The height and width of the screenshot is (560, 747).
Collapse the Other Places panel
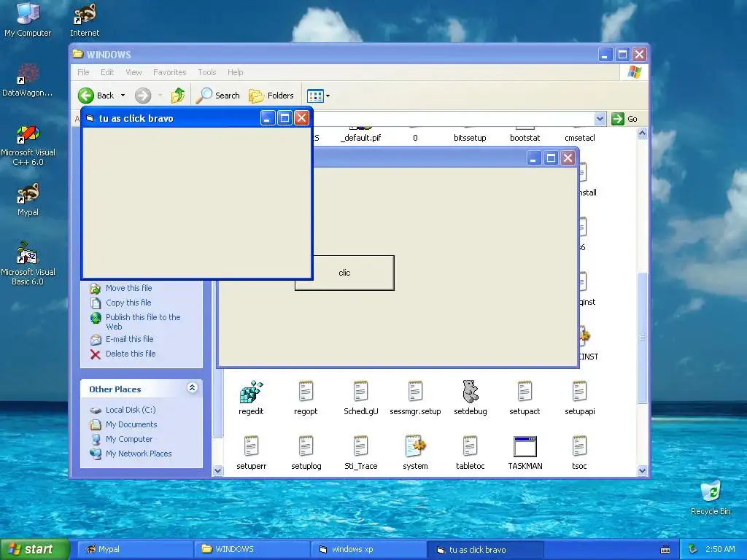pyautogui.click(x=192, y=388)
